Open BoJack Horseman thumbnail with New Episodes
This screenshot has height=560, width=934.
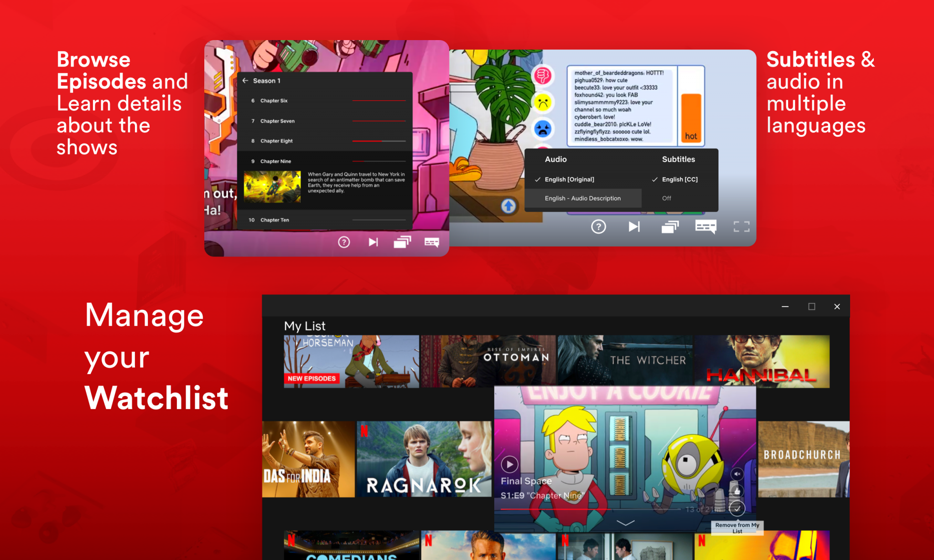[x=351, y=361]
